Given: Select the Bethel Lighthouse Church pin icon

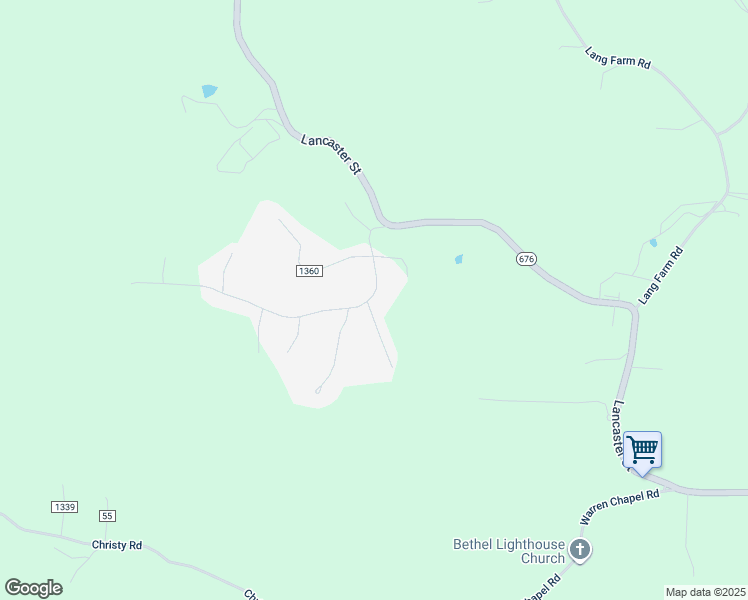Looking at the screenshot, I should [x=580, y=550].
